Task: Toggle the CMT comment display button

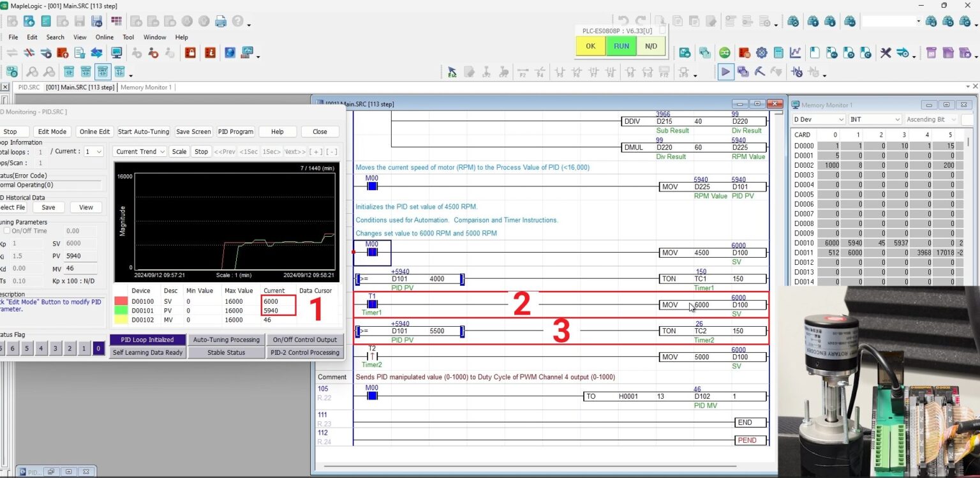Action: (x=102, y=72)
